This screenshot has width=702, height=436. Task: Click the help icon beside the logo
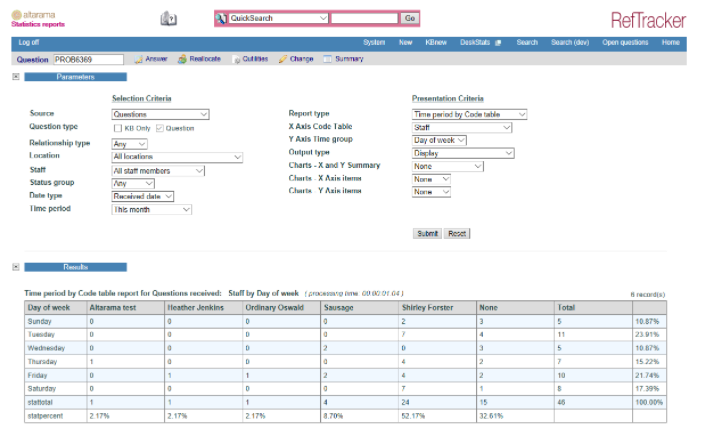pos(168,19)
